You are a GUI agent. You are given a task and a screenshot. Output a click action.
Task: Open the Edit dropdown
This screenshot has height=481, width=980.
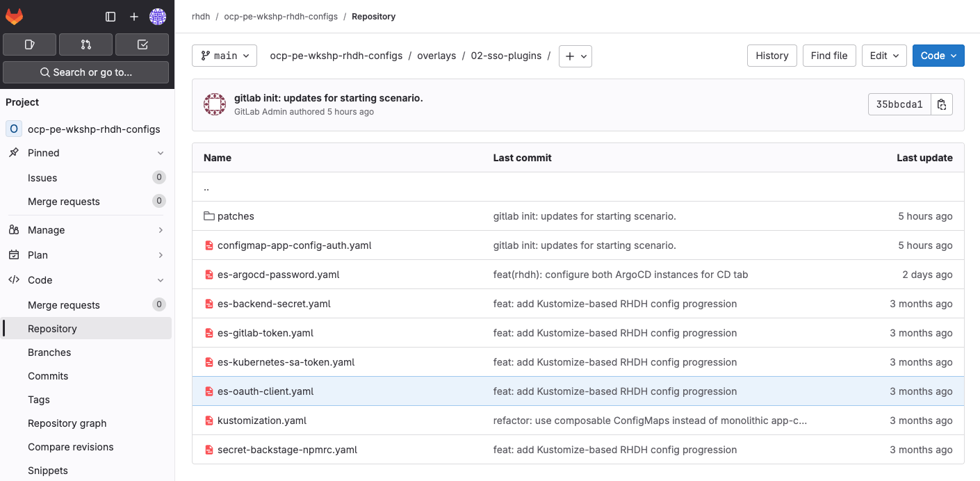tap(884, 56)
